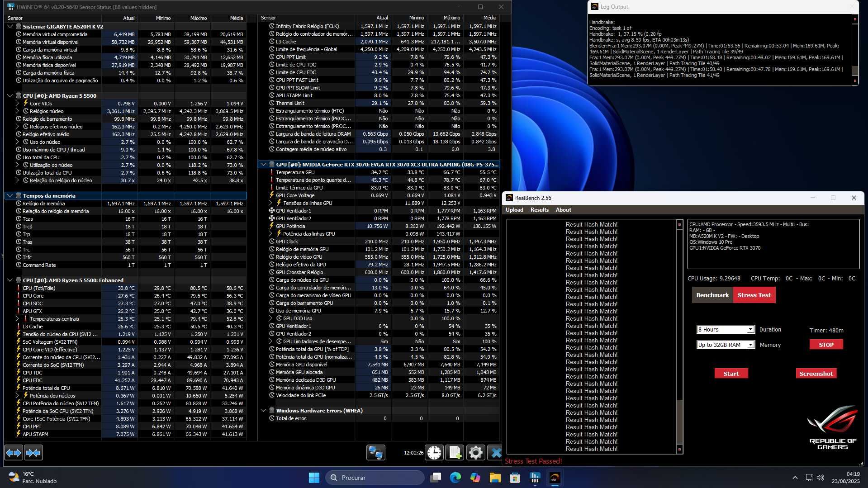
Task: Click the RealBench logo in title bar
Action: (x=509, y=198)
